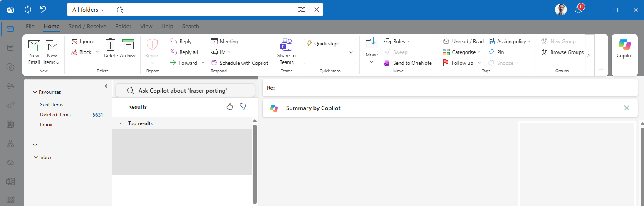
Task: Delete the selected message
Action: point(111,48)
